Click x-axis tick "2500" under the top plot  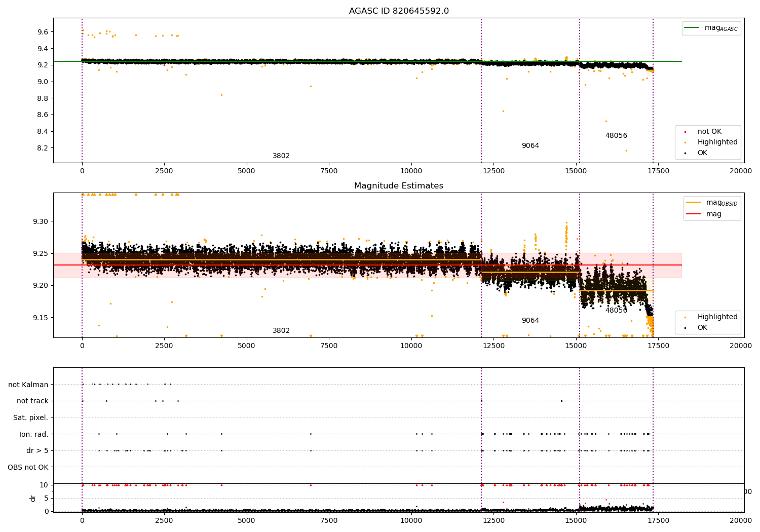pos(164,171)
